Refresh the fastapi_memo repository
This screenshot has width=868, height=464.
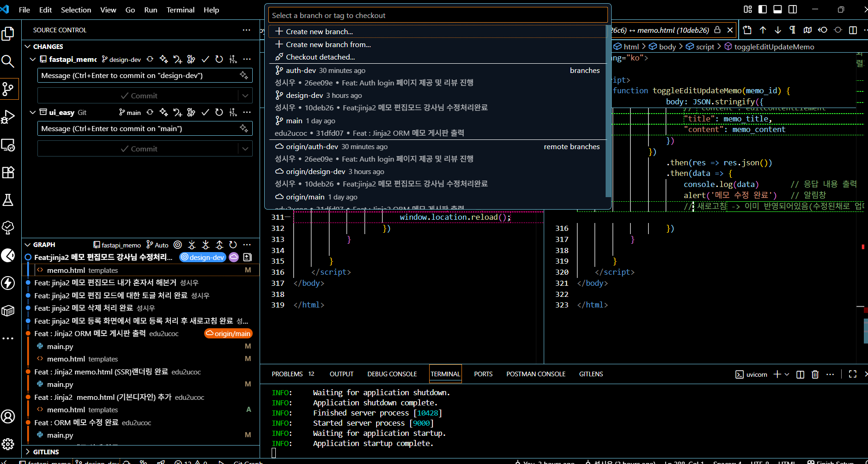pos(219,59)
